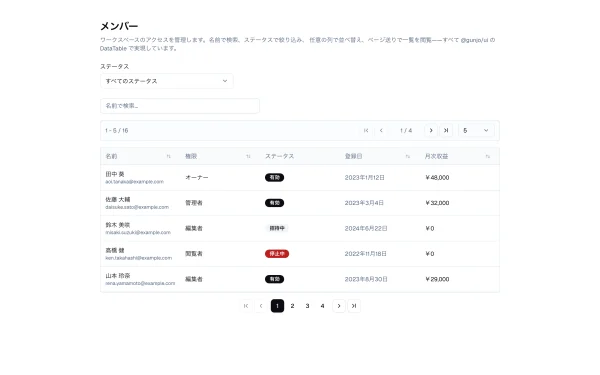Click the date 2023年8月30日

pyautogui.click(x=366, y=279)
